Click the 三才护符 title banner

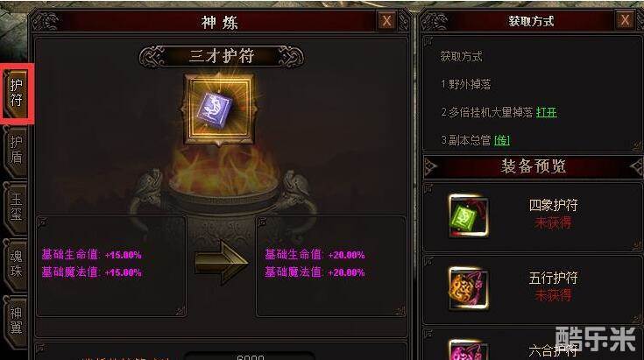pyautogui.click(x=222, y=56)
